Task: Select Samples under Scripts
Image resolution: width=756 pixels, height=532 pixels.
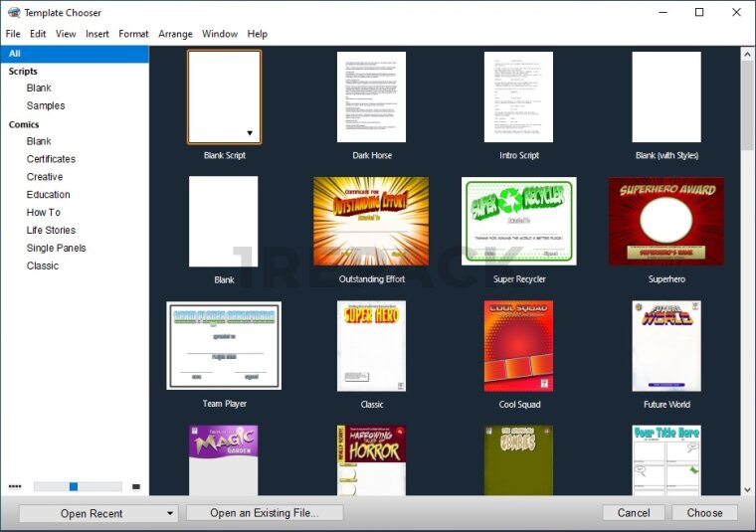Action: click(x=46, y=105)
